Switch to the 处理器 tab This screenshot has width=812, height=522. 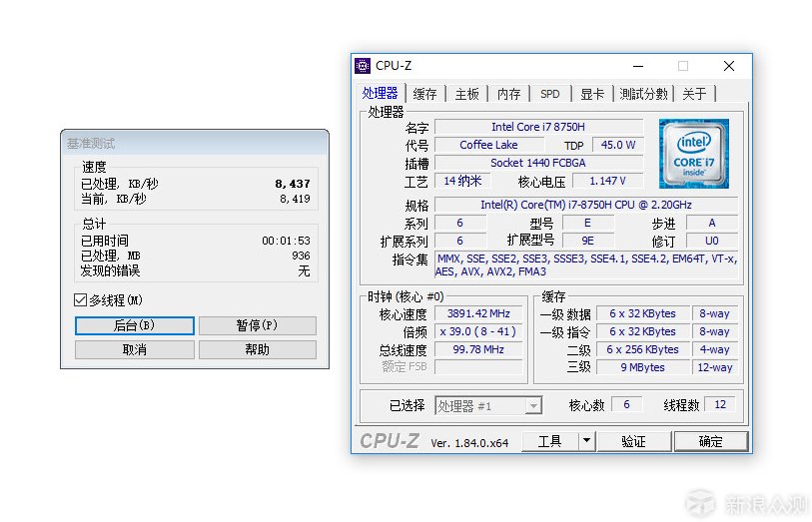pos(380,93)
